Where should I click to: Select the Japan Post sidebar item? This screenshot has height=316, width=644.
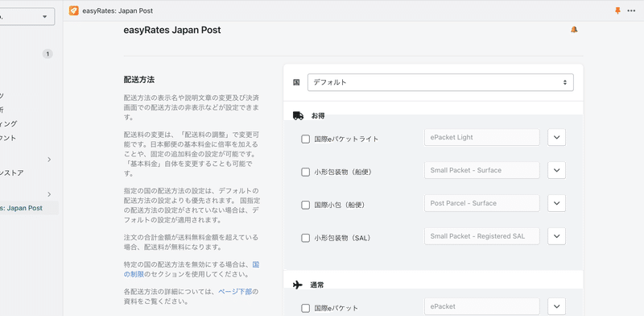(x=29, y=208)
